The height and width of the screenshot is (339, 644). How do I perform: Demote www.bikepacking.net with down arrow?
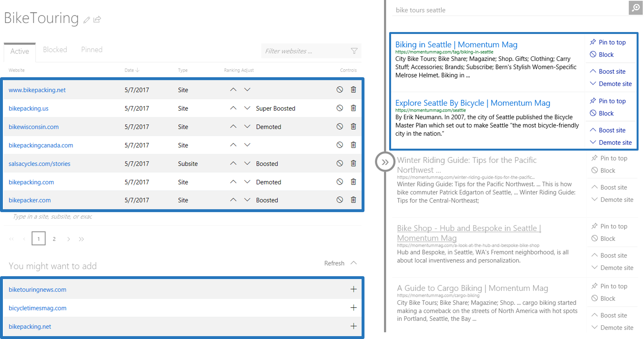(247, 90)
